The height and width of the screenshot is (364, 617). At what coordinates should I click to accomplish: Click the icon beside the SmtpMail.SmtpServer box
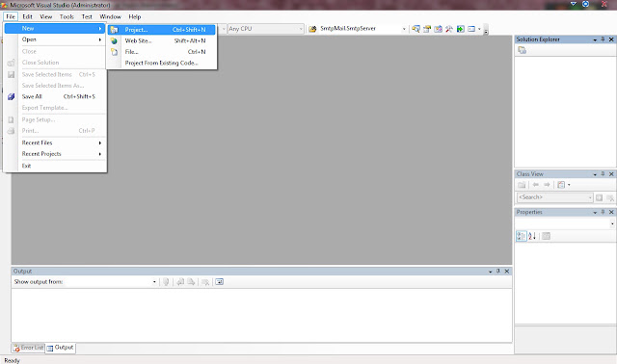[312, 29]
